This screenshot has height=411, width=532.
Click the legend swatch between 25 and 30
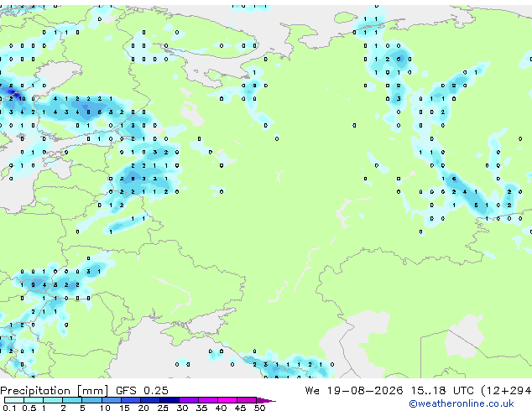click(x=169, y=400)
